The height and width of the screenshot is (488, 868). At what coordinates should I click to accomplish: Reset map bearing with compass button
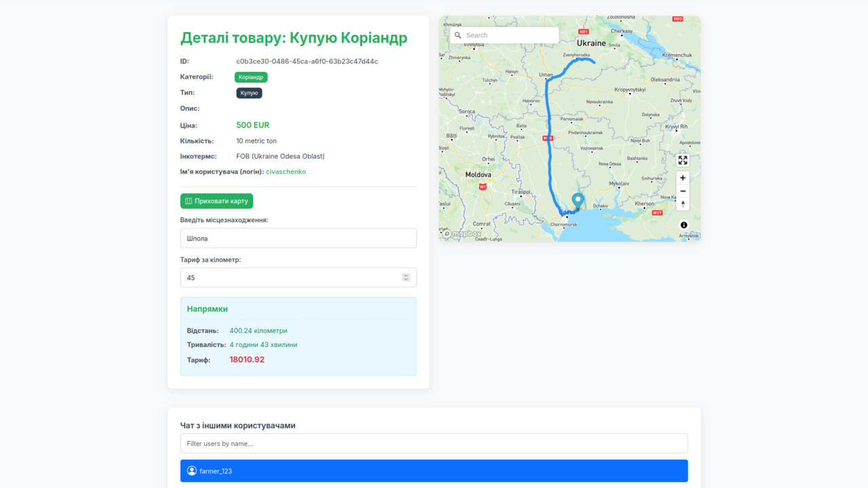(683, 204)
